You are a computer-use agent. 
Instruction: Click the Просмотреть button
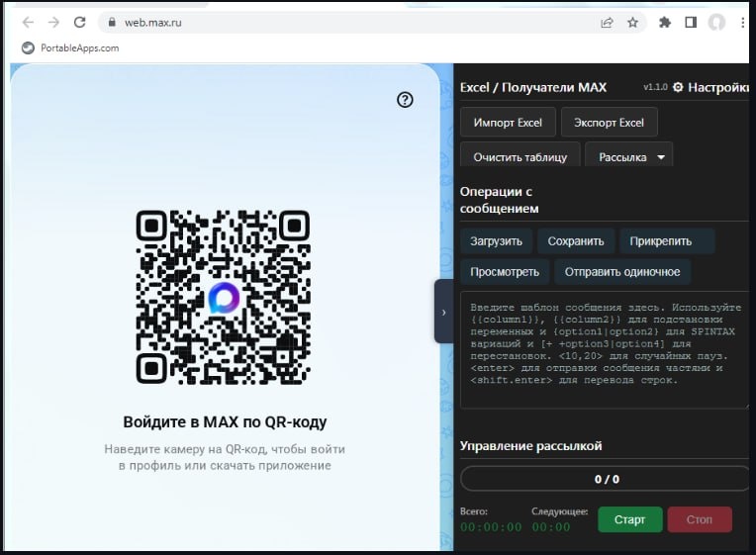click(505, 272)
